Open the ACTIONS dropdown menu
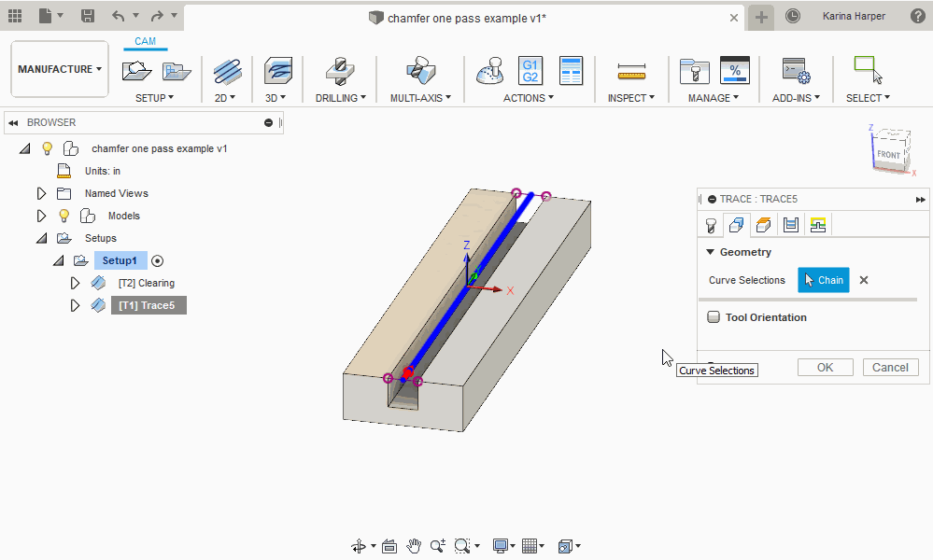This screenshot has height=560, width=933. (x=529, y=98)
